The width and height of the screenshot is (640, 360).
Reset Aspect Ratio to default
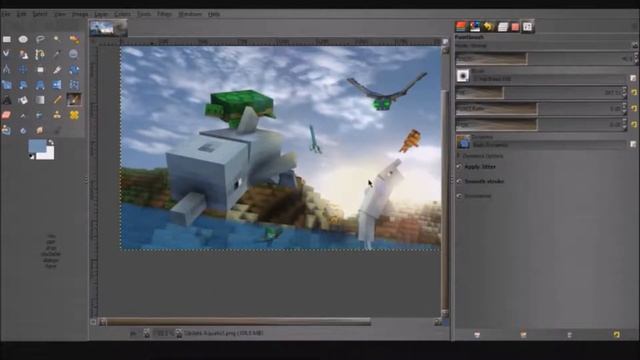coord(634,109)
